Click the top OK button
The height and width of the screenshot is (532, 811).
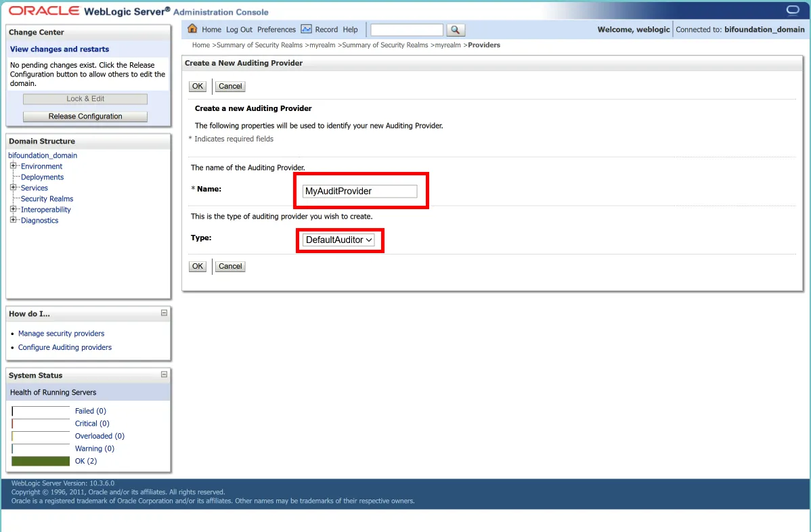(x=198, y=87)
